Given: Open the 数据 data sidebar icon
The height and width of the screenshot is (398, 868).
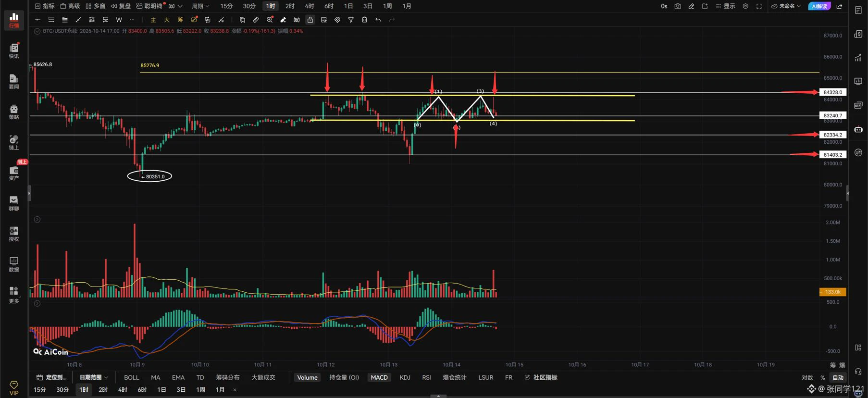Looking at the screenshot, I should click(14, 264).
